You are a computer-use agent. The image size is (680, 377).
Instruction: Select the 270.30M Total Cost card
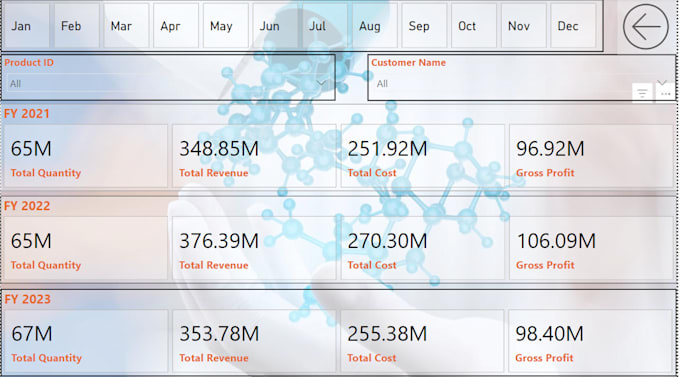tap(423, 249)
